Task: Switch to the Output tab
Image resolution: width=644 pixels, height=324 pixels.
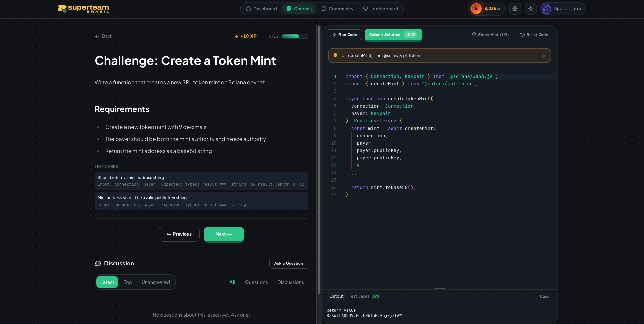Action: click(336, 296)
